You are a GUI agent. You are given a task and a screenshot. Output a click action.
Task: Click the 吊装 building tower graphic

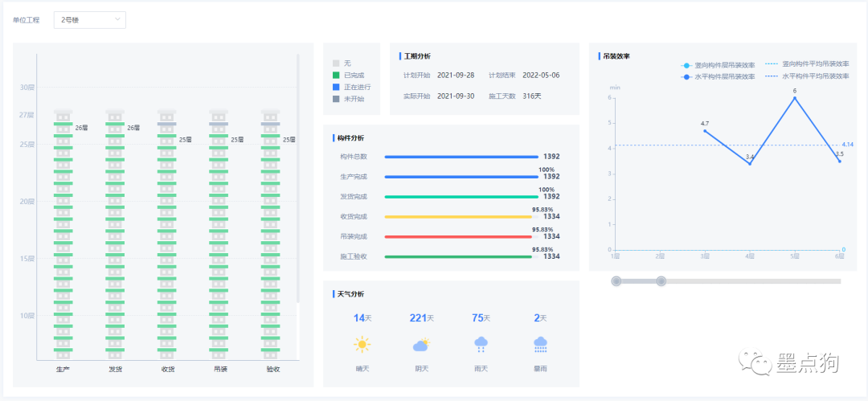pyautogui.click(x=219, y=233)
